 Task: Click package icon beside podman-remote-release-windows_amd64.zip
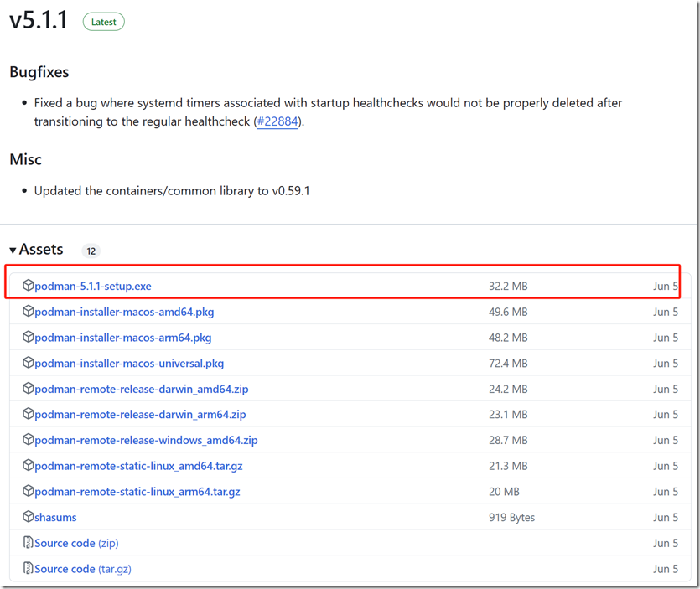28,441
